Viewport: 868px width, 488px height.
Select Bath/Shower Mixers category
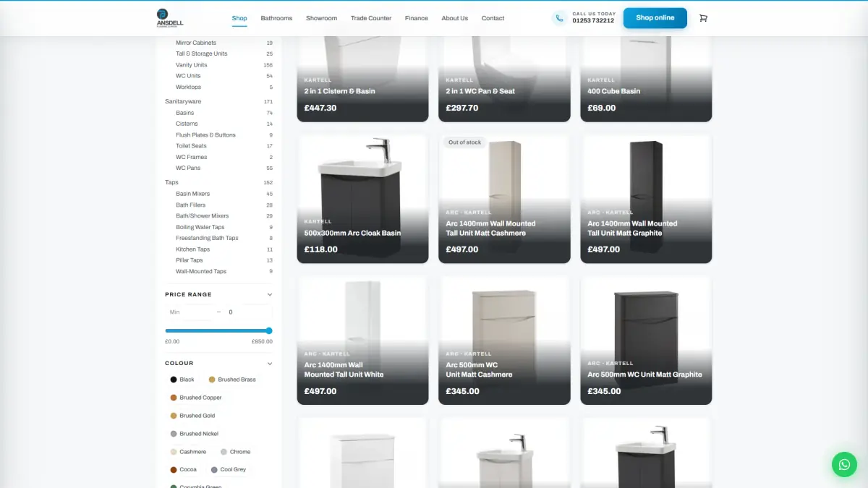203,216
